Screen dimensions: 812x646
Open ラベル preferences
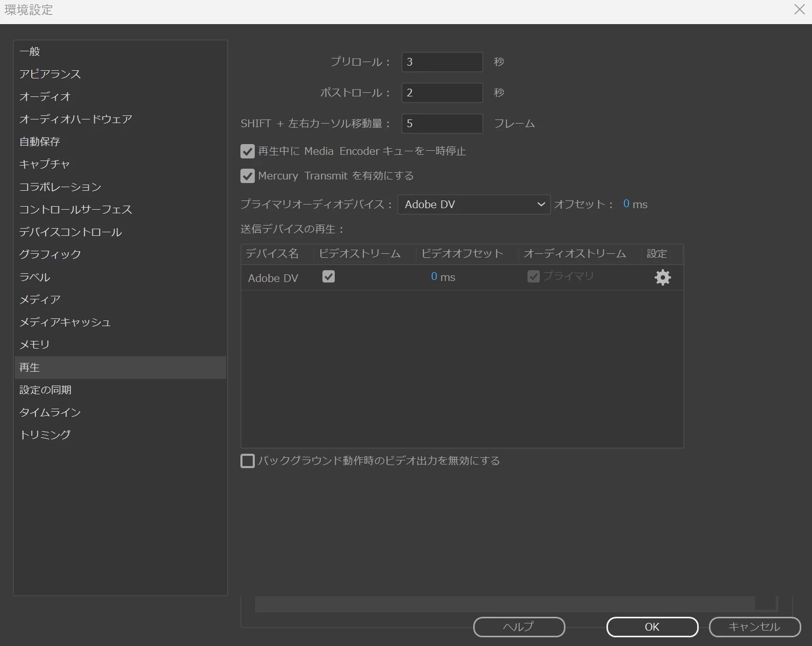(x=120, y=277)
